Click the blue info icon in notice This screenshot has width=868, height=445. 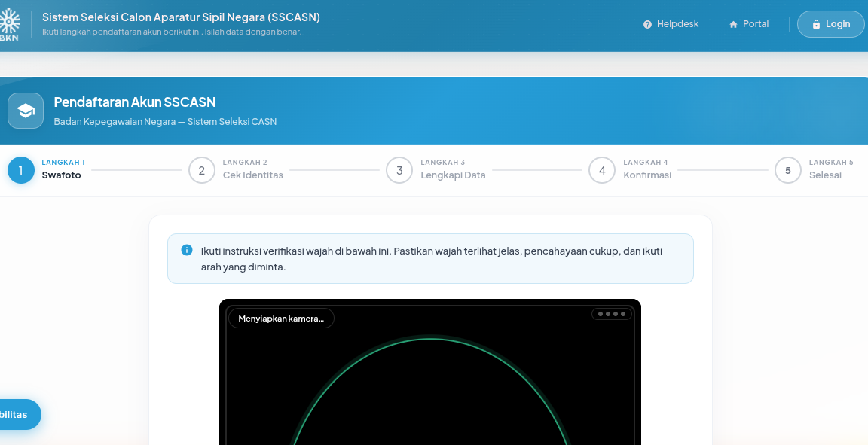point(187,250)
